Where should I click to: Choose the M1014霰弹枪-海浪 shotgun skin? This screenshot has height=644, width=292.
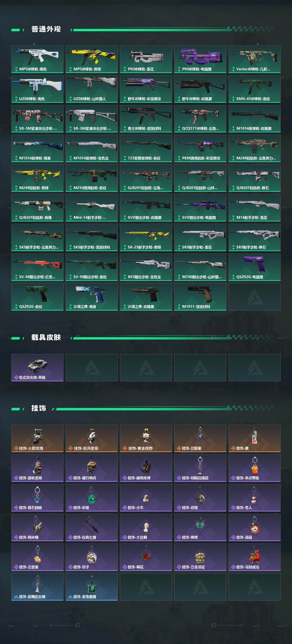click(x=37, y=148)
